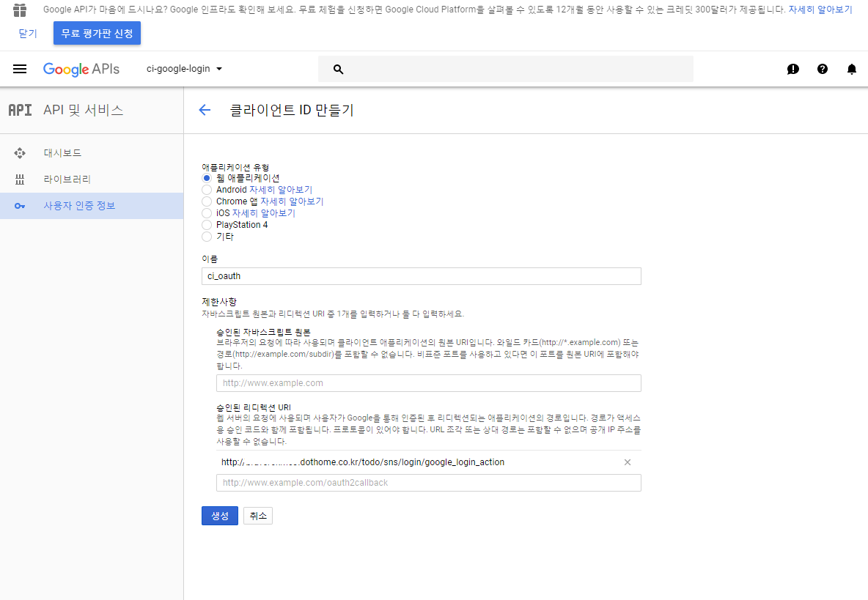
Task: Open the hamburger navigation menu
Action: click(x=20, y=69)
